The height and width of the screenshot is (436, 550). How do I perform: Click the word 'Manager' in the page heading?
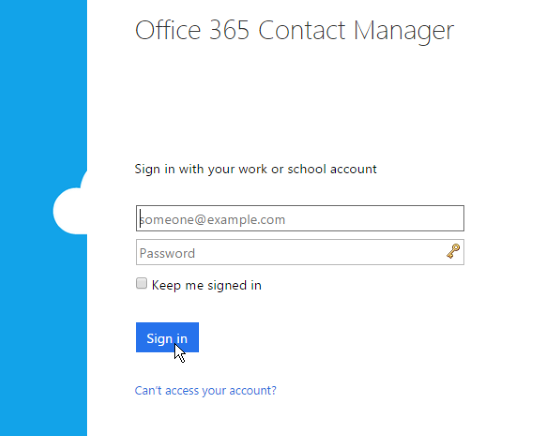coord(403,32)
